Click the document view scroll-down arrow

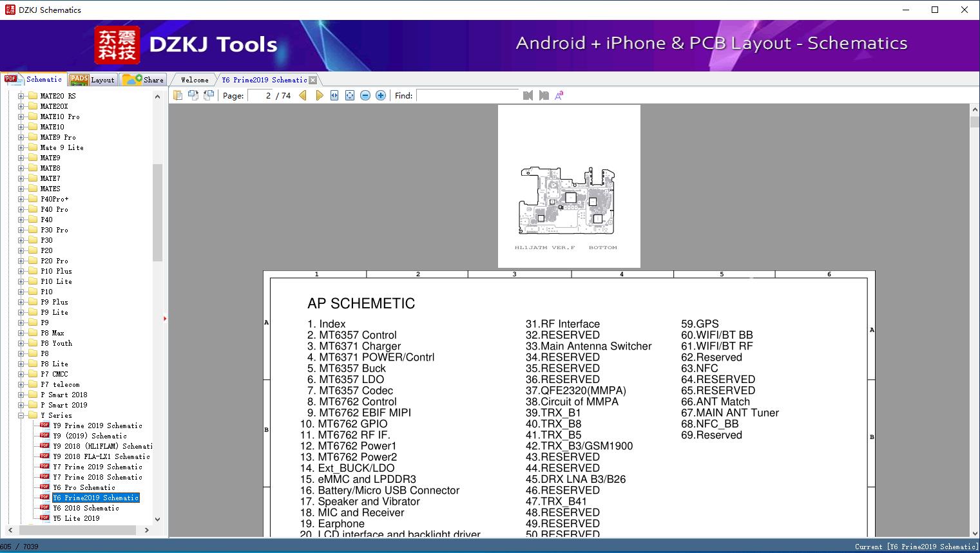click(974, 532)
